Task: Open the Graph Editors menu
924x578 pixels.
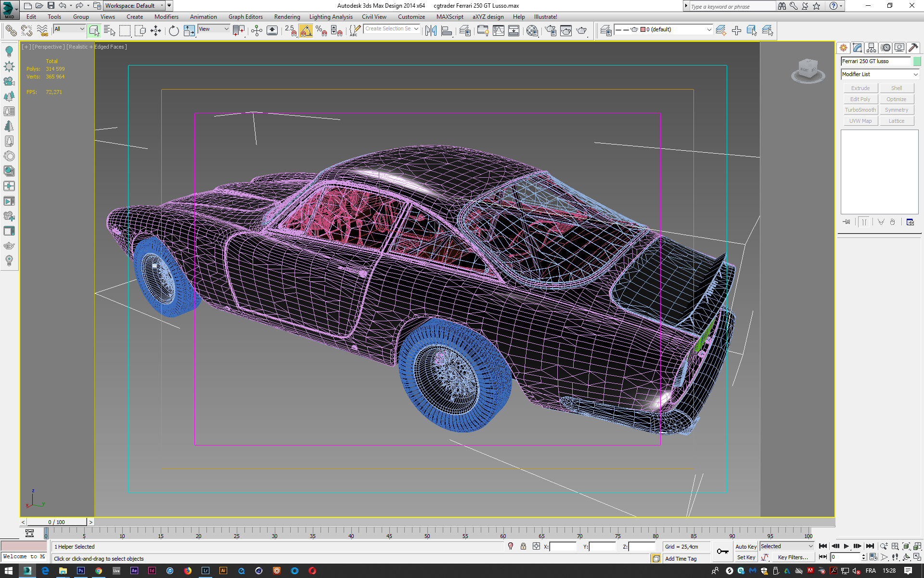Action: [245, 17]
